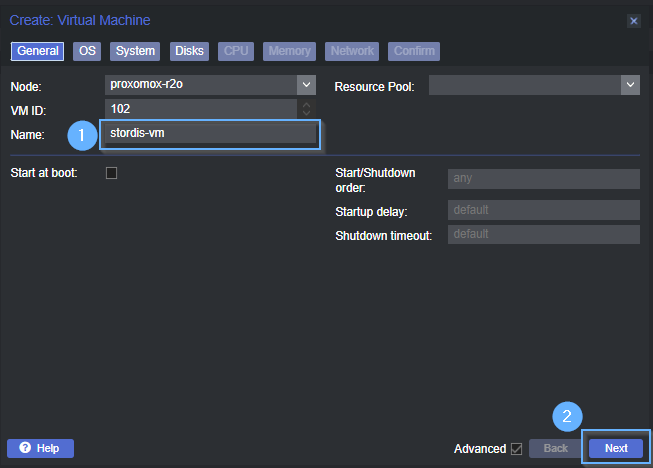The height and width of the screenshot is (468, 653).
Task: Open the OS tab
Action: click(x=87, y=51)
